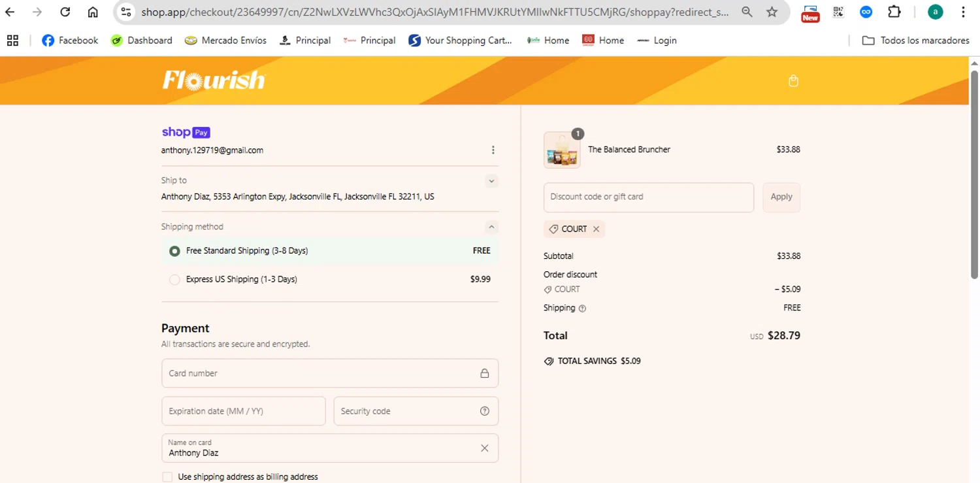Select Express US Shipping (1-3 Days)

coord(330,279)
